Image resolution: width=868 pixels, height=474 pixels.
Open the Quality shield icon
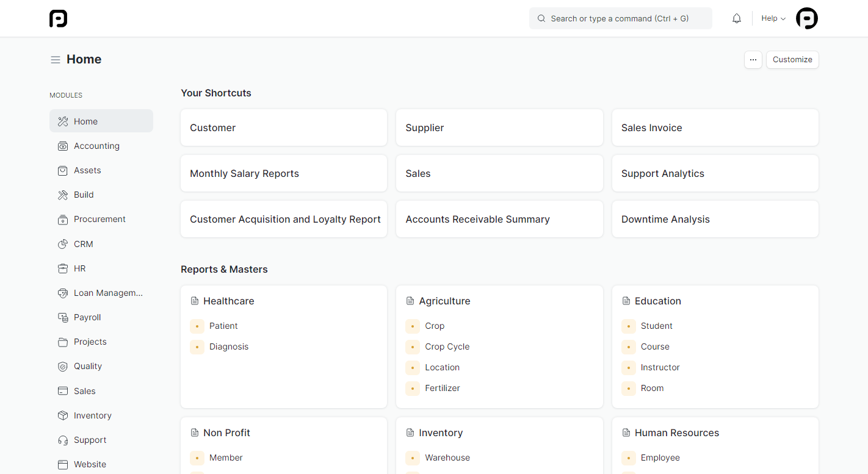[63, 367]
